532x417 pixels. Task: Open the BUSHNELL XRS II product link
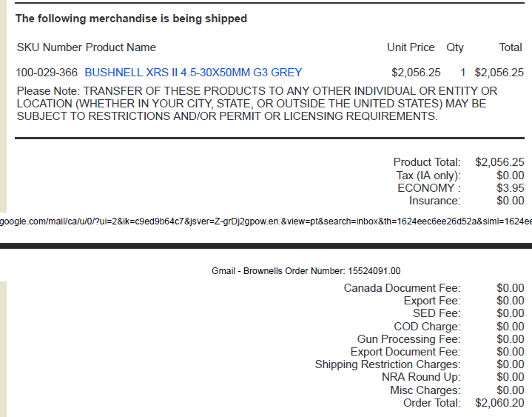[193, 73]
